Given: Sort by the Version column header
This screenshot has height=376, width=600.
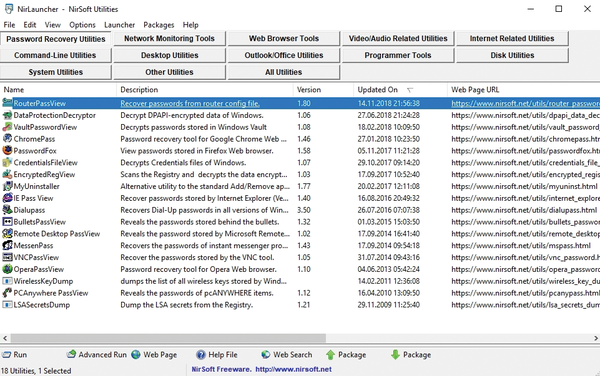Looking at the screenshot, I should pos(323,90).
